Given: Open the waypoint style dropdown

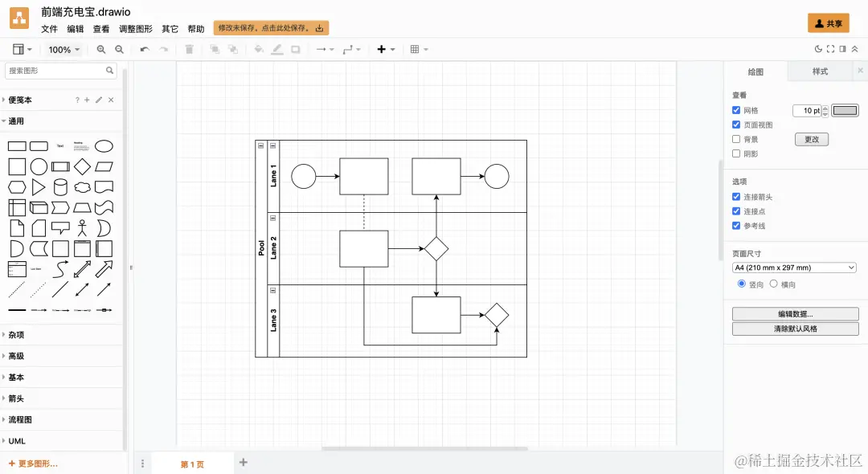Looking at the screenshot, I should coord(351,49).
